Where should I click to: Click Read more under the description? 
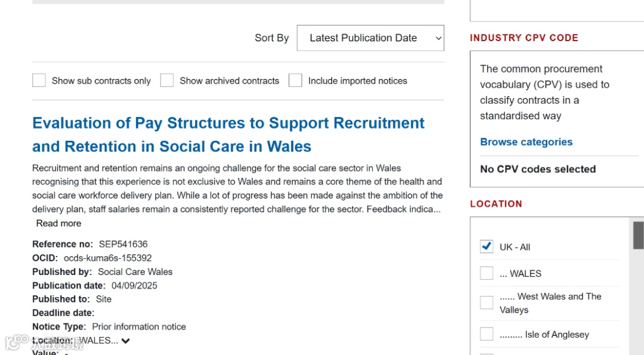coord(58,223)
